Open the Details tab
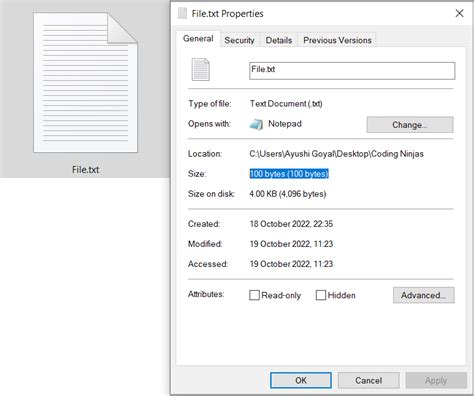This screenshot has width=474, height=396. (279, 40)
